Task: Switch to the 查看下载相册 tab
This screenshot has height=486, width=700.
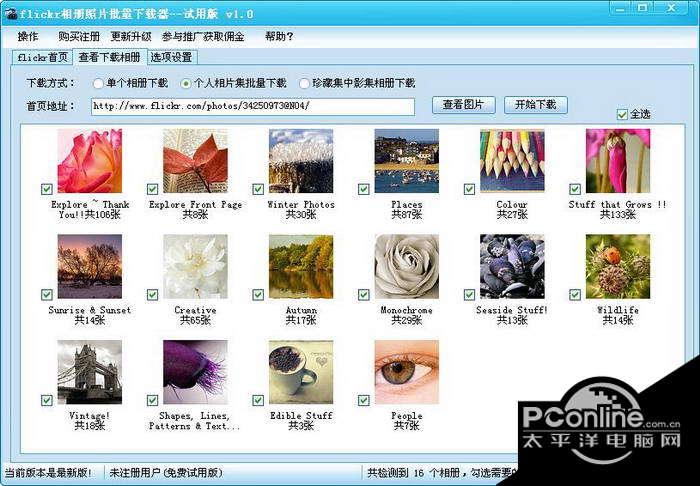Action: (110, 57)
